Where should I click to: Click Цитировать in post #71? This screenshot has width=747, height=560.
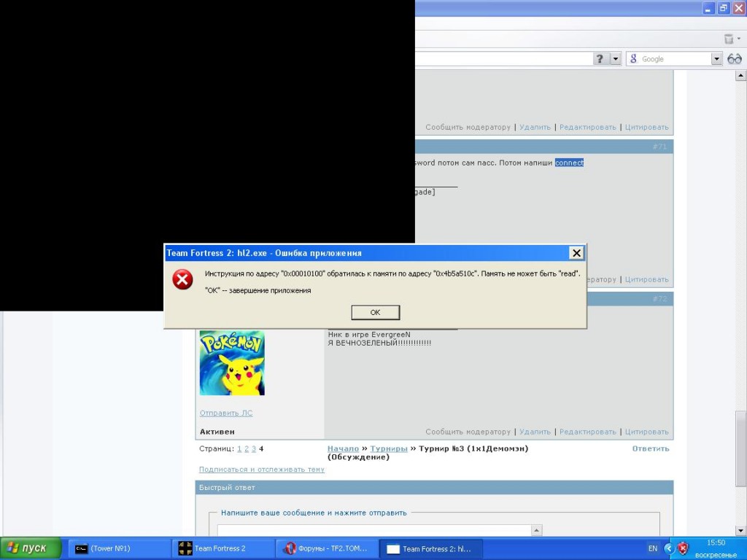(646, 279)
